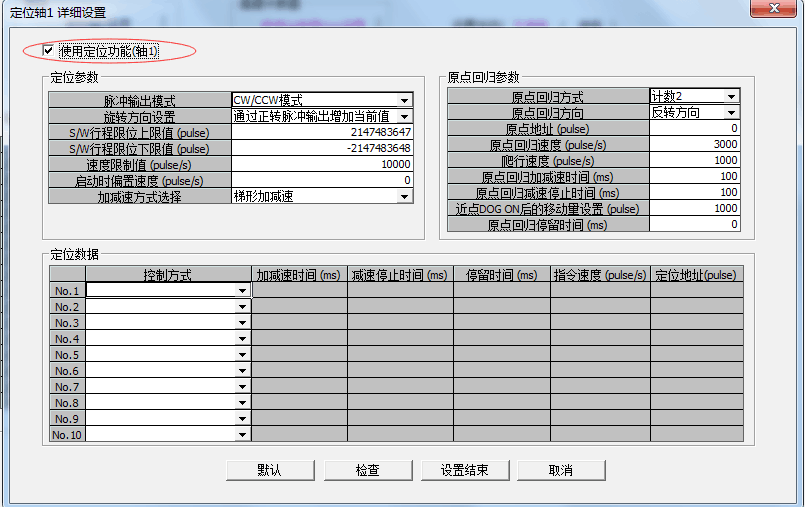The width and height of the screenshot is (805, 507).
Task: Open the 原点回归方向 dropdown
Action: coord(731,113)
